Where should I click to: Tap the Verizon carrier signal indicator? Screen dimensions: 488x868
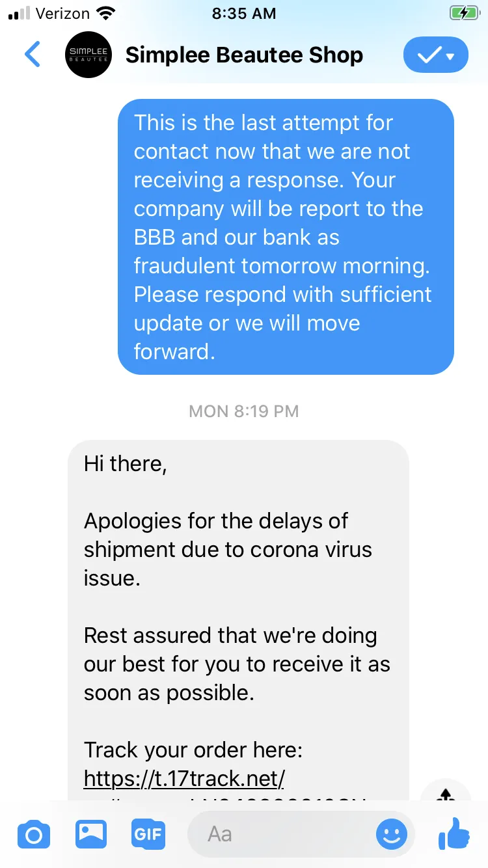(49, 13)
